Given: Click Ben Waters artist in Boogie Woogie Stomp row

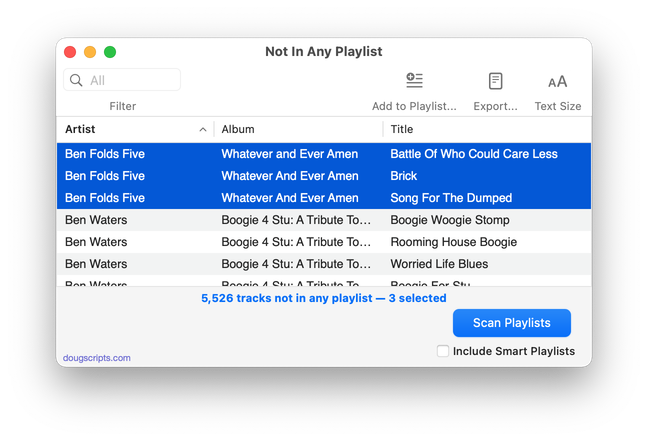Looking at the screenshot, I should coord(96,220).
